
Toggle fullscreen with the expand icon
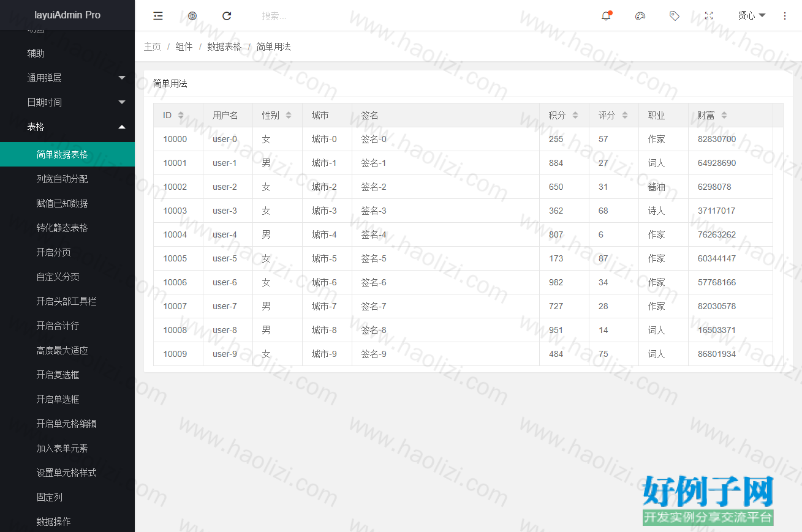(709, 16)
